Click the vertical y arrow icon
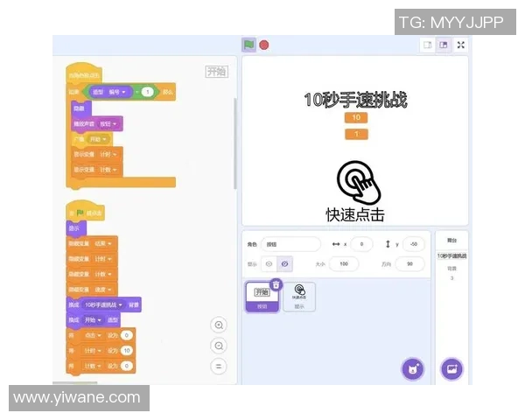This screenshot has height=420, width=525. coord(388,244)
